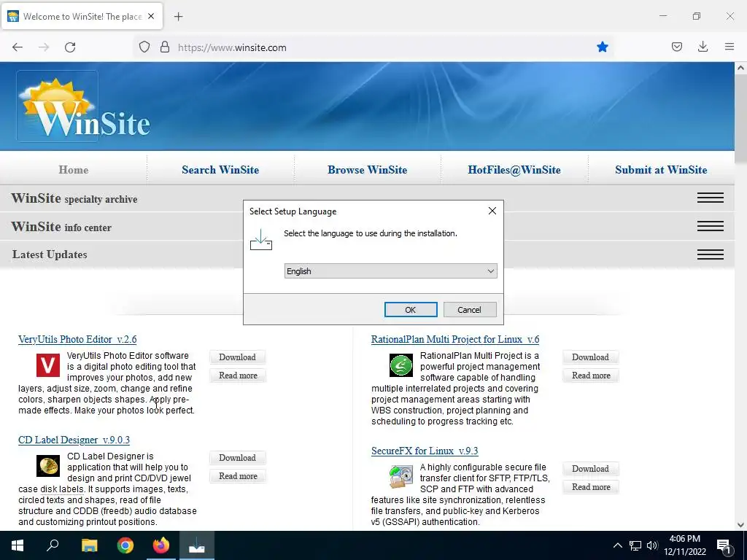Open the Firefox hamburger menu
The image size is (747, 560).
(x=729, y=47)
